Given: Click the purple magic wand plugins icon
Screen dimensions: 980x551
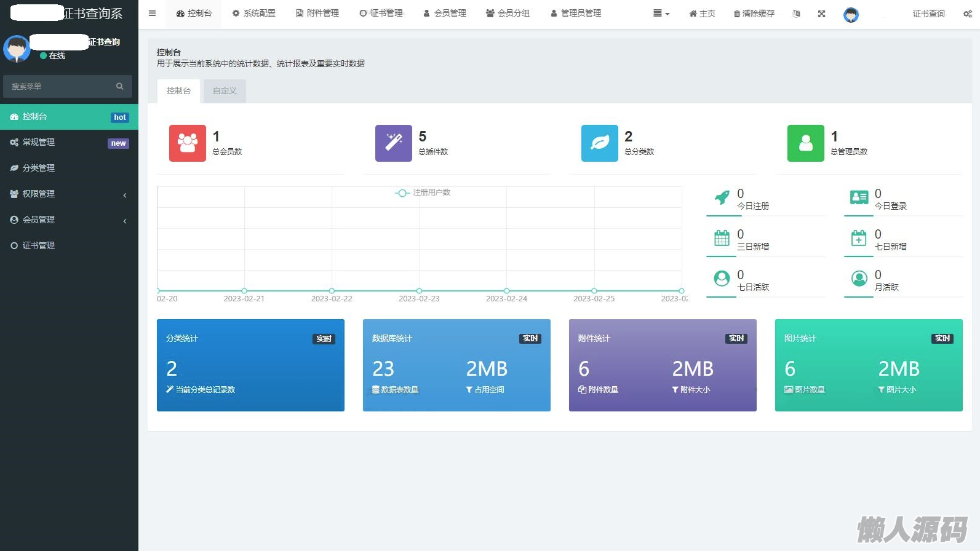Looking at the screenshot, I should (393, 143).
